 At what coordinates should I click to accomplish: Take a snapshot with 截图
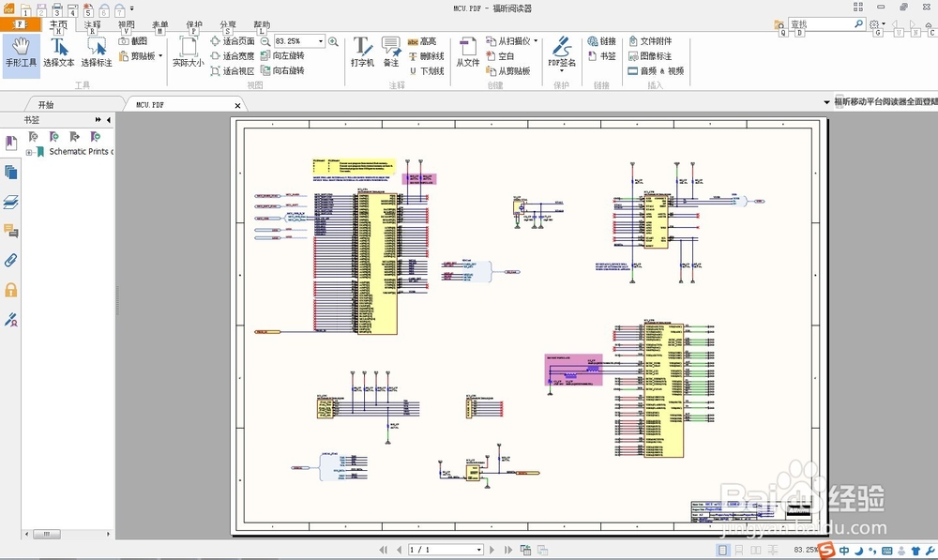point(133,41)
